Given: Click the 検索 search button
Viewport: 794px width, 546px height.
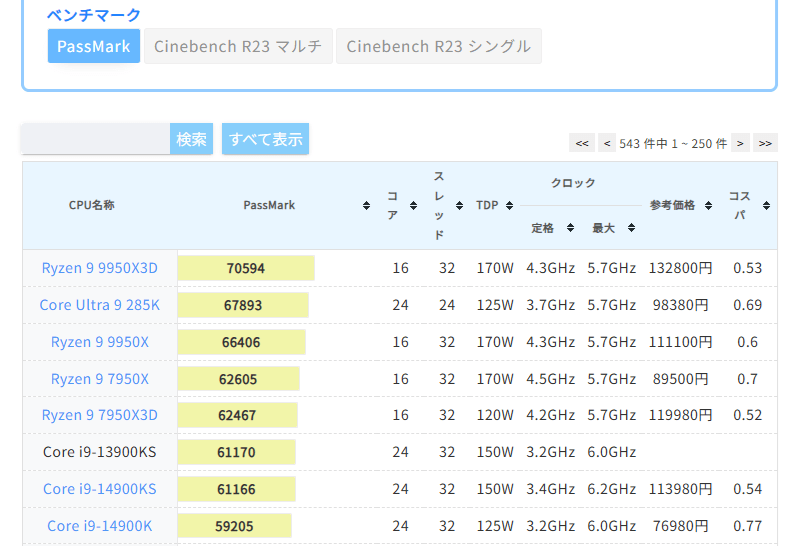Looking at the screenshot, I should pos(191,139).
